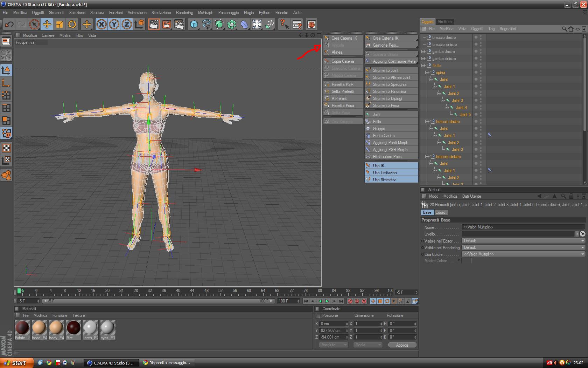Toggle the Usa Simmetria option

(x=384, y=180)
